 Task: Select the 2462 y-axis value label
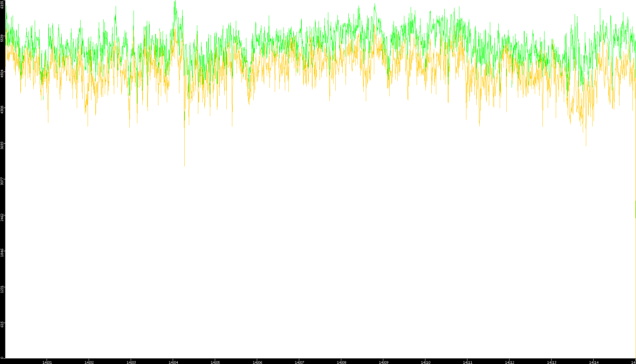(x=2, y=217)
